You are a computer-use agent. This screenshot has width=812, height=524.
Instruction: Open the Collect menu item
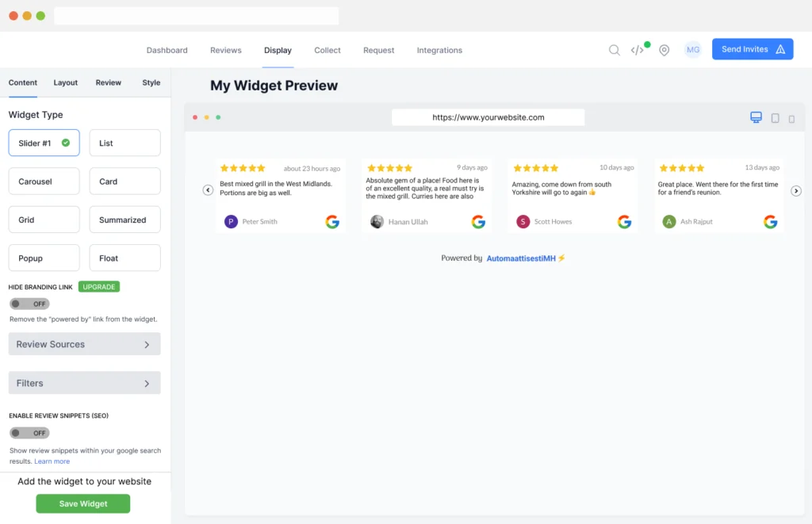[327, 50]
